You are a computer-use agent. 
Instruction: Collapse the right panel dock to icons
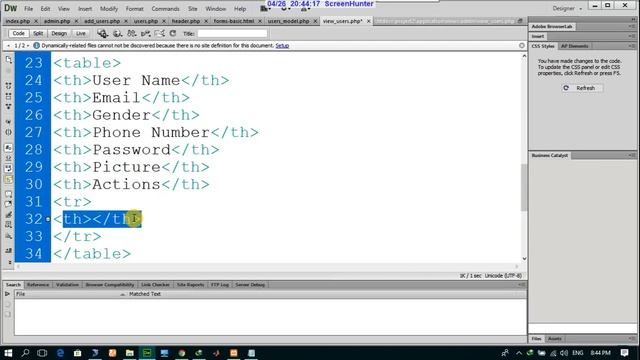click(x=633, y=19)
